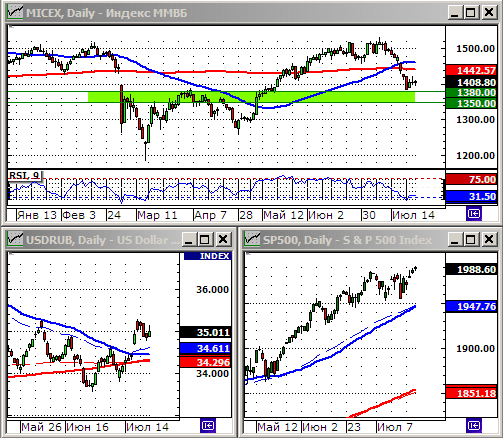Click the Июн 2 date on SP500 timeline
The width and height of the screenshot is (503, 438).
point(320,427)
